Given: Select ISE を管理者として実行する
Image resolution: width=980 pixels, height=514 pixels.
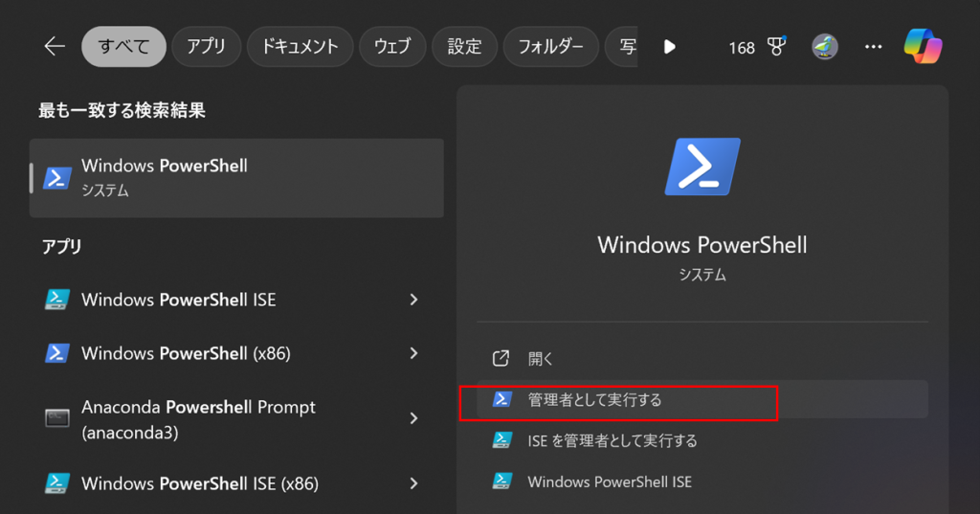Looking at the screenshot, I should coord(612,440).
